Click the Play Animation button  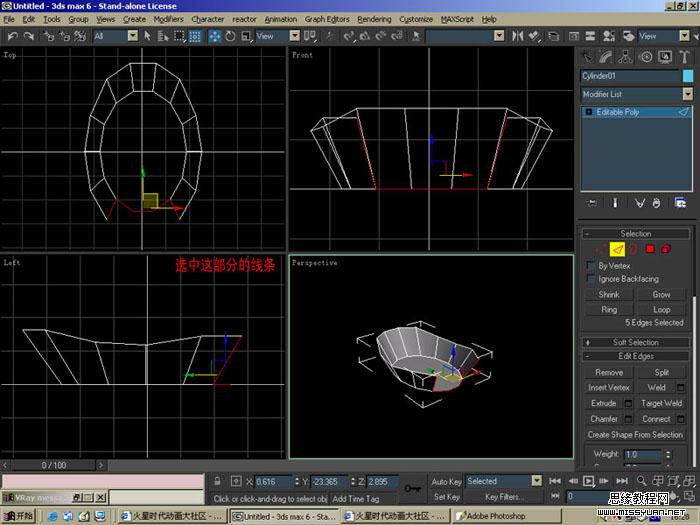coord(588,481)
